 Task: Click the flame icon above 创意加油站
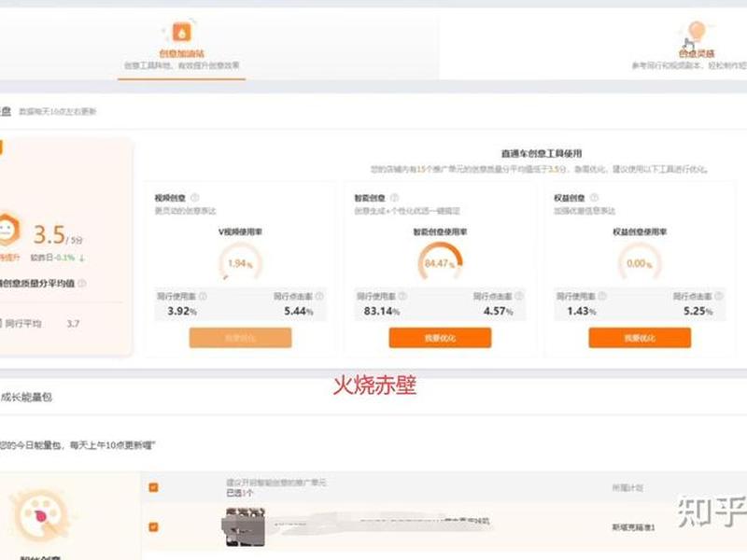pos(181,33)
